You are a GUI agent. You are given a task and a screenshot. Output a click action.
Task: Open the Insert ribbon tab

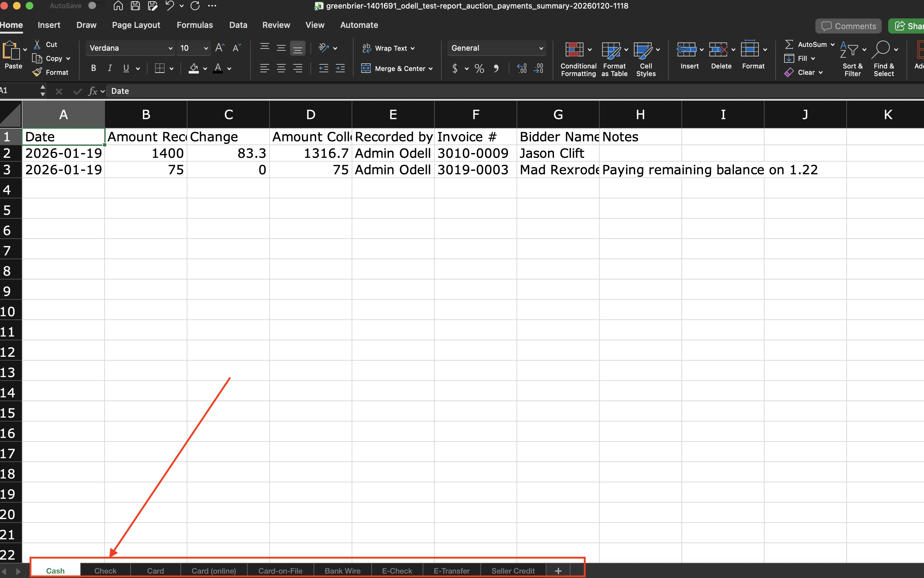click(49, 25)
